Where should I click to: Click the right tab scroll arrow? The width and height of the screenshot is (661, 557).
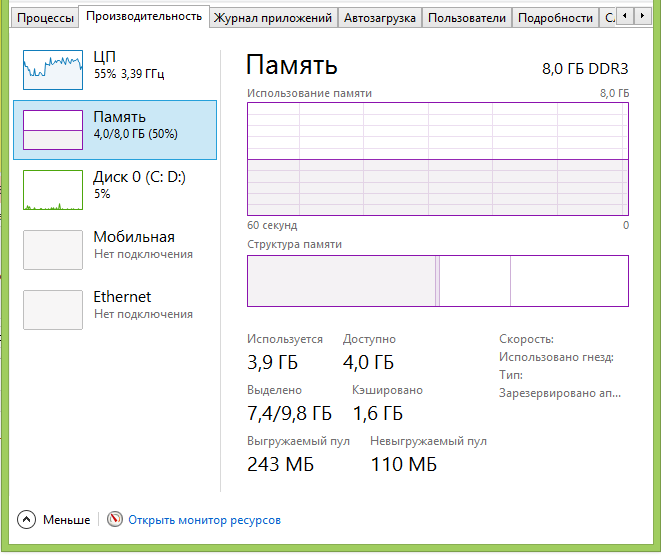(x=642, y=16)
